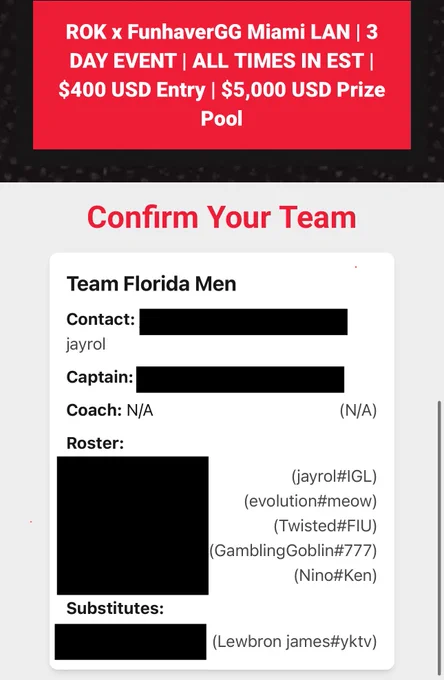
Task: Click the Coach N/A value
Action: tap(140, 410)
